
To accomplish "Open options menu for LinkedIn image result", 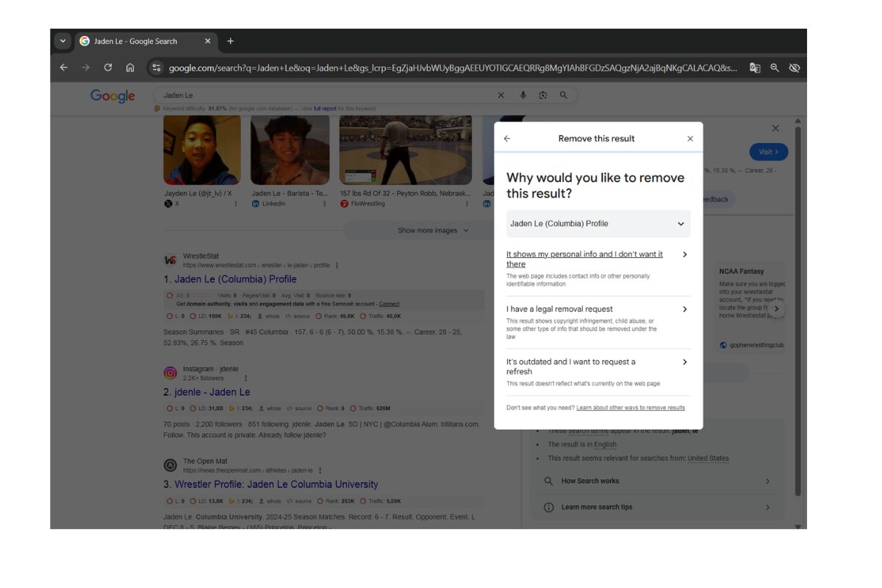I will (325, 204).
